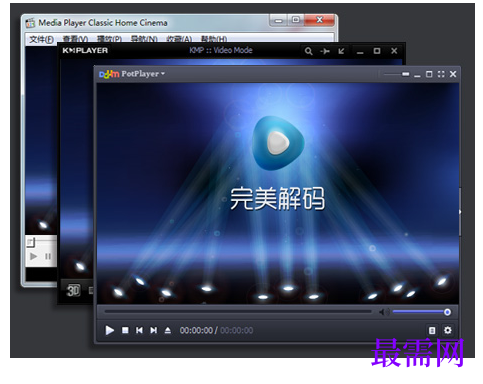This screenshot has width=483, height=384.
Task: Close the Media Player Classic window
Action: (319, 20)
